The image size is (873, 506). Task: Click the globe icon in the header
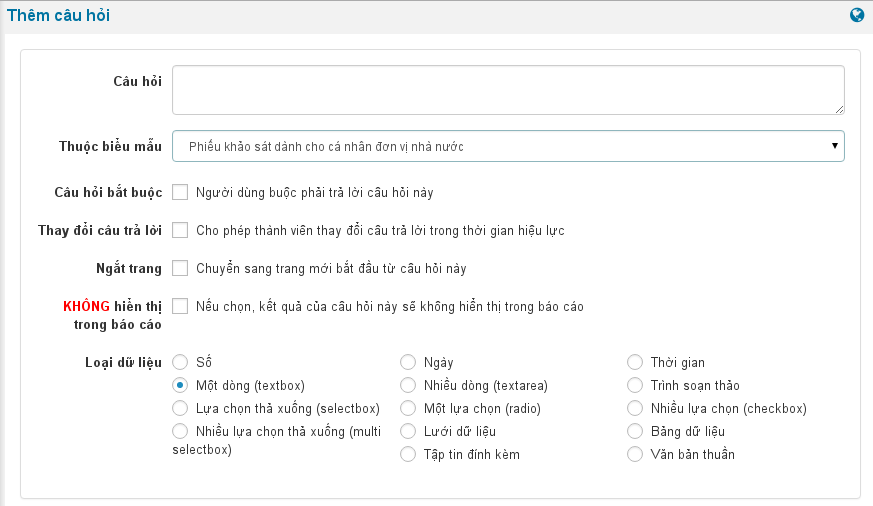click(x=857, y=15)
